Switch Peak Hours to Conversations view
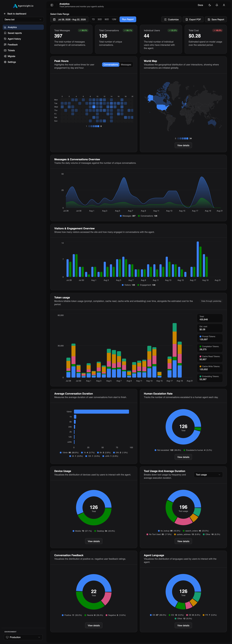Viewport: 232px width, 644px height. coord(111,64)
